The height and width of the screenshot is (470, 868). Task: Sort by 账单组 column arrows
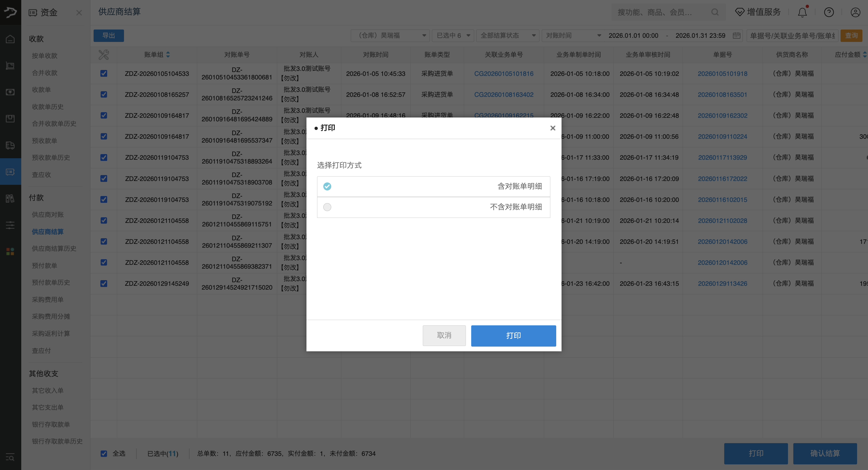pos(168,55)
